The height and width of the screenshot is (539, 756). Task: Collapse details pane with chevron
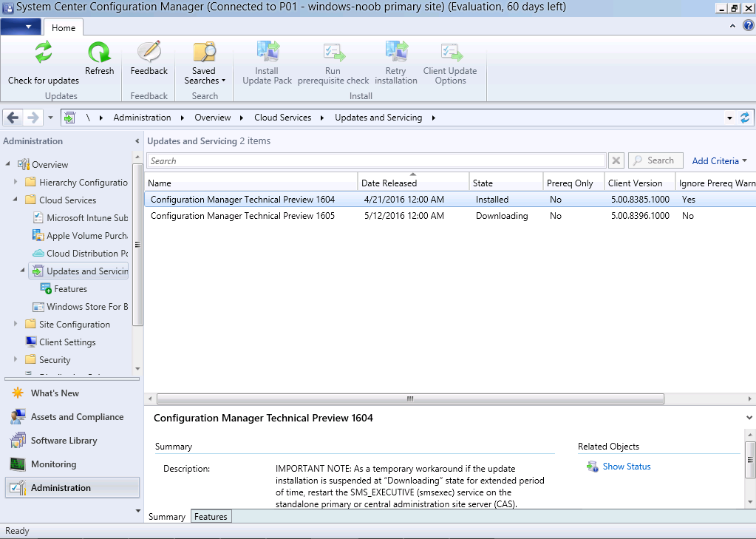pos(749,418)
